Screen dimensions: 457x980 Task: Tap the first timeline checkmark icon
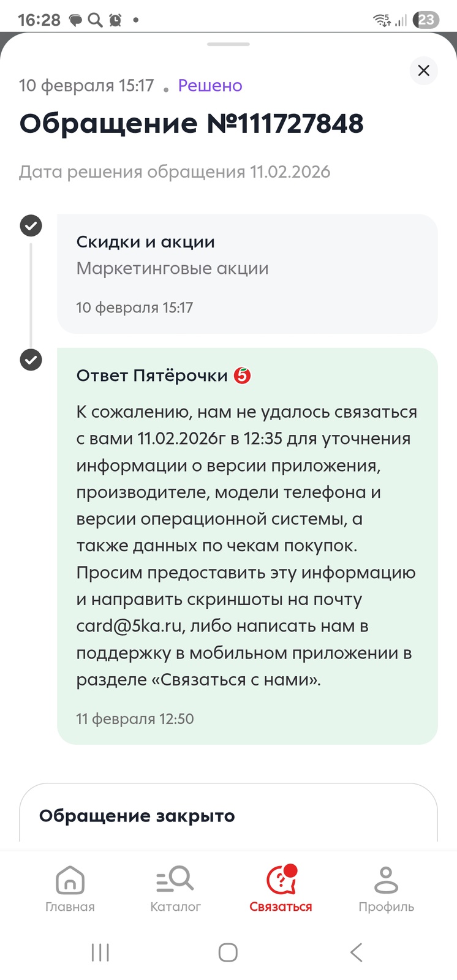tap(31, 225)
